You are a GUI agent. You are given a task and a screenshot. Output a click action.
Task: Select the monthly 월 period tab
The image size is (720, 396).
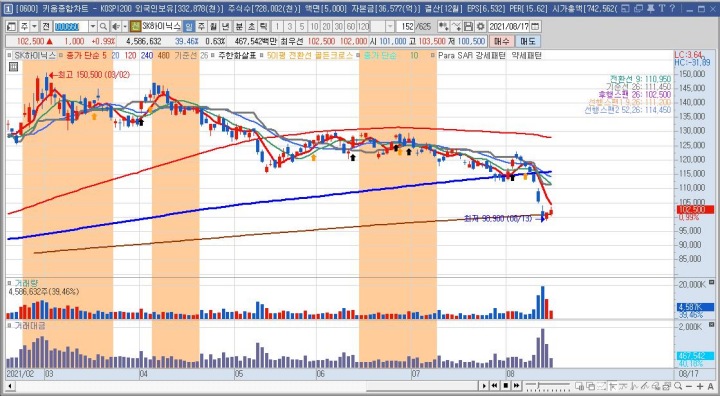[214, 27]
